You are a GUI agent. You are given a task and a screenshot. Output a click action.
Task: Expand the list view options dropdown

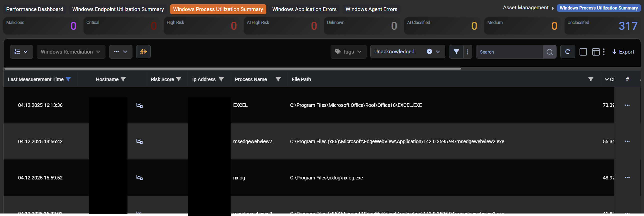(x=21, y=52)
